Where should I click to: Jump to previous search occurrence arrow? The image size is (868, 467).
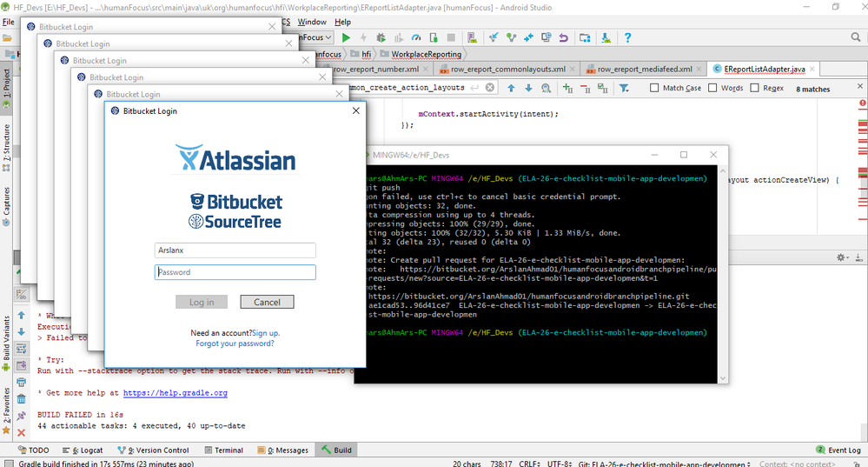(510, 88)
